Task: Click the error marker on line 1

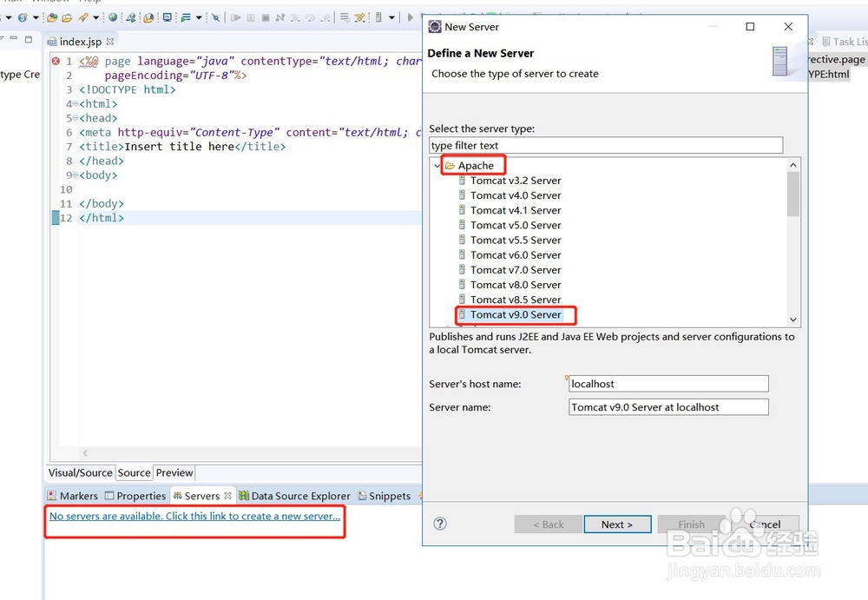Action: point(56,61)
